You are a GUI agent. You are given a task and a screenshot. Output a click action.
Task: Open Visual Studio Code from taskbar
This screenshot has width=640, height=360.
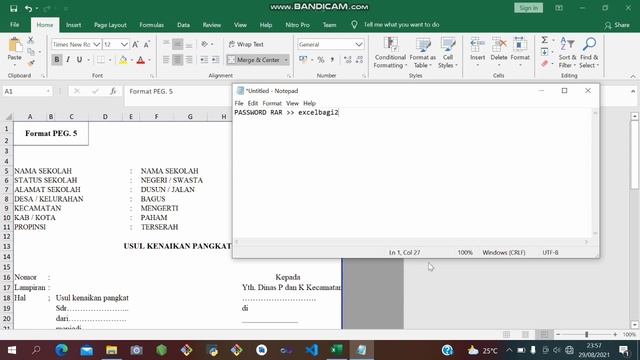311,350
